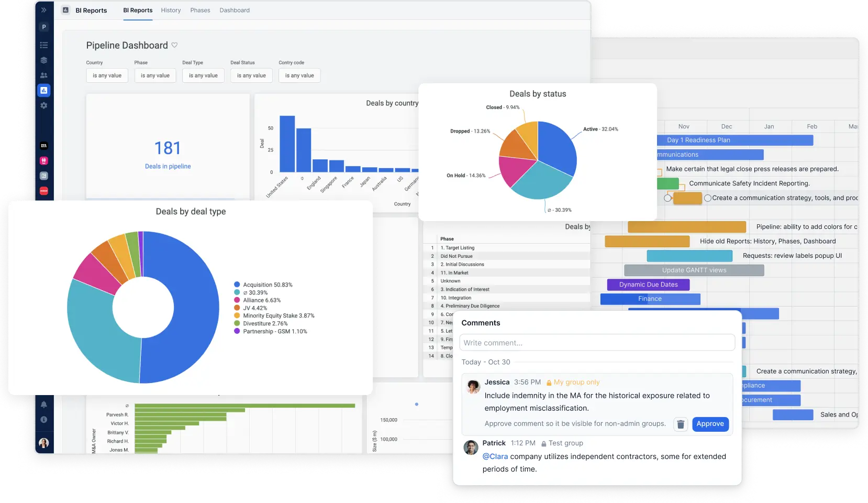
Task: Switch to the BI Reports tab
Action: point(138,10)
